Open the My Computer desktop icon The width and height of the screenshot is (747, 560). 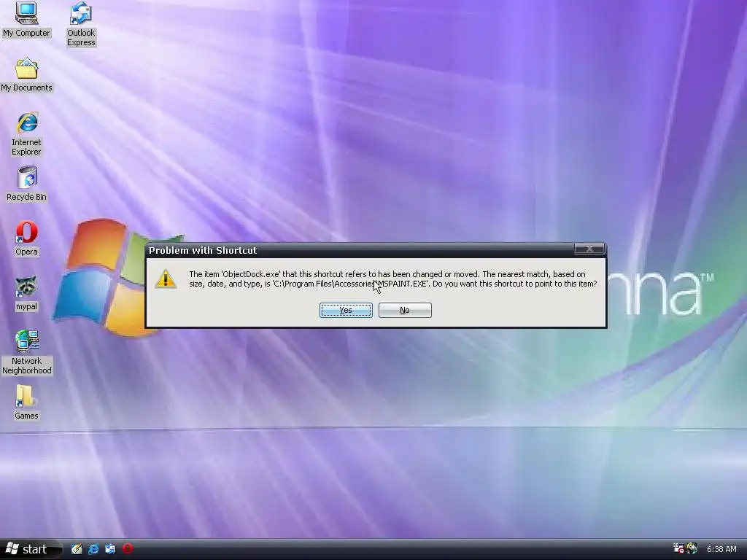26,20
